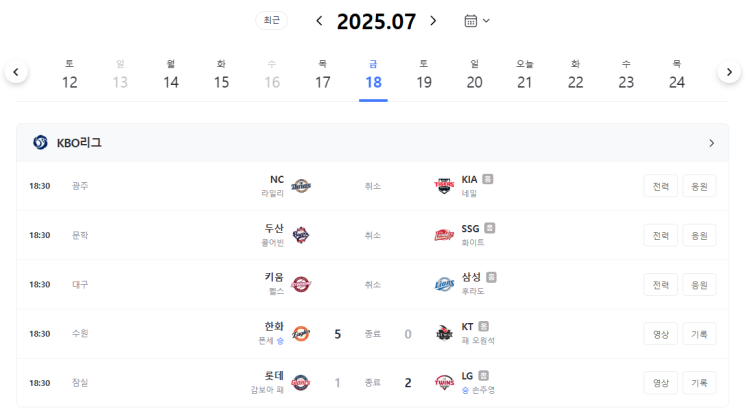Click the Doosan Bears team logo

[301, 235]
